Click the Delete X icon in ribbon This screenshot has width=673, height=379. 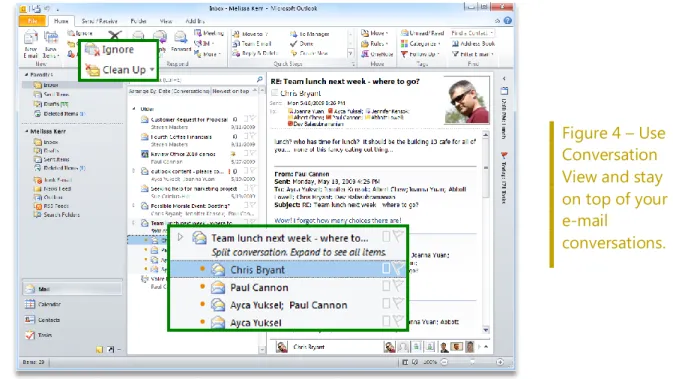coord(115,34)
